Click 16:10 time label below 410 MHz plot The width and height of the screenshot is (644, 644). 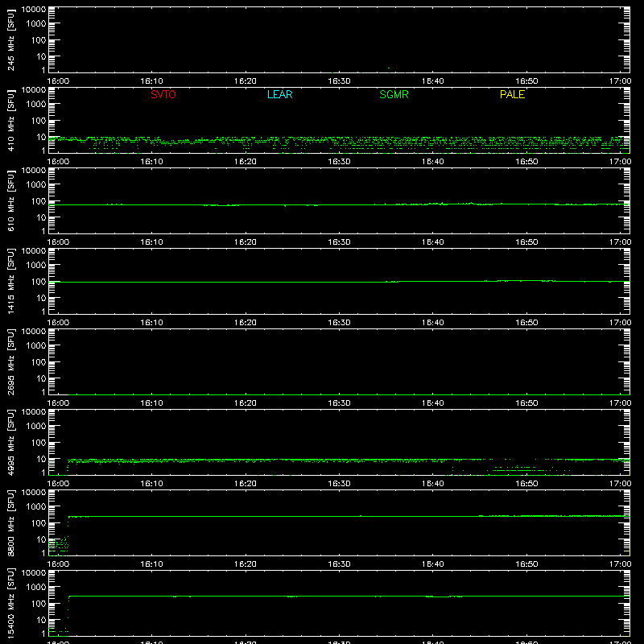pyautogui.click(x=152, y=162)
